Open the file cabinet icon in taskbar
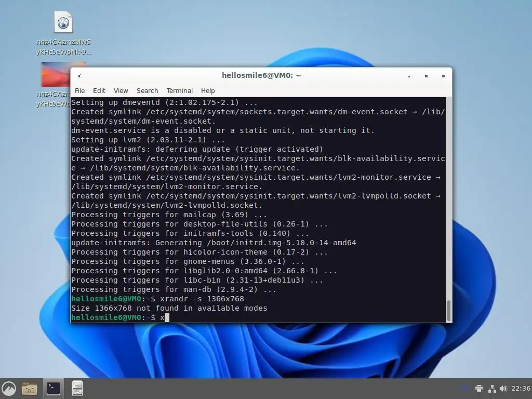Screen dimensions: 532x399 77,389
